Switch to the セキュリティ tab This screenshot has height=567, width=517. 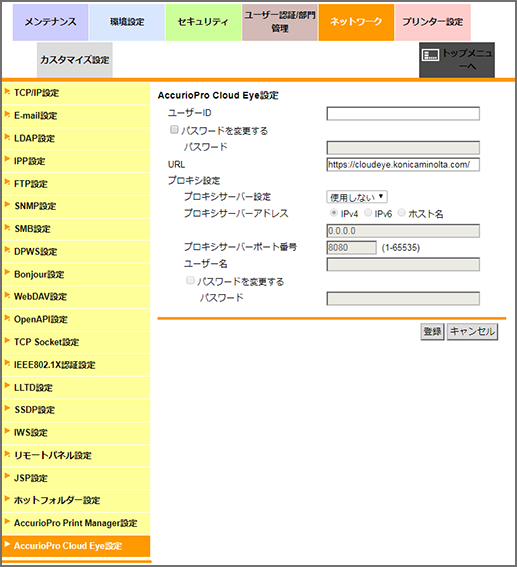tap(203, 22)
